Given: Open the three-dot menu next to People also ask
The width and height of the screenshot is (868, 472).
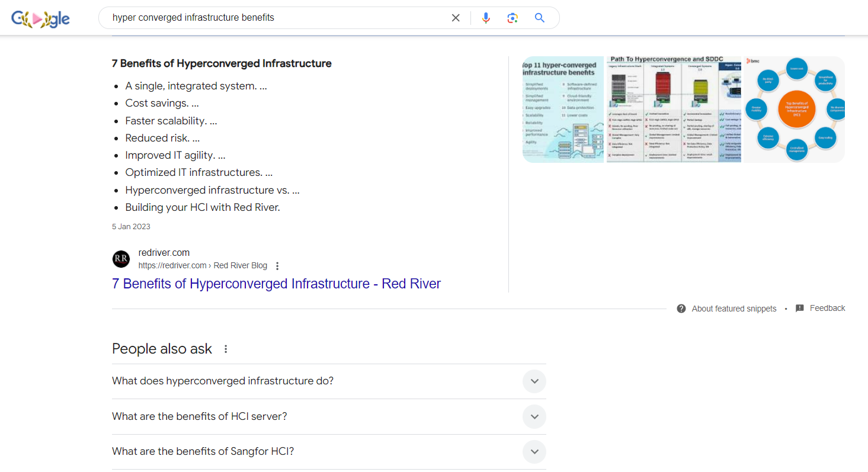Looking at the screenshot, I should coord(225,349).
